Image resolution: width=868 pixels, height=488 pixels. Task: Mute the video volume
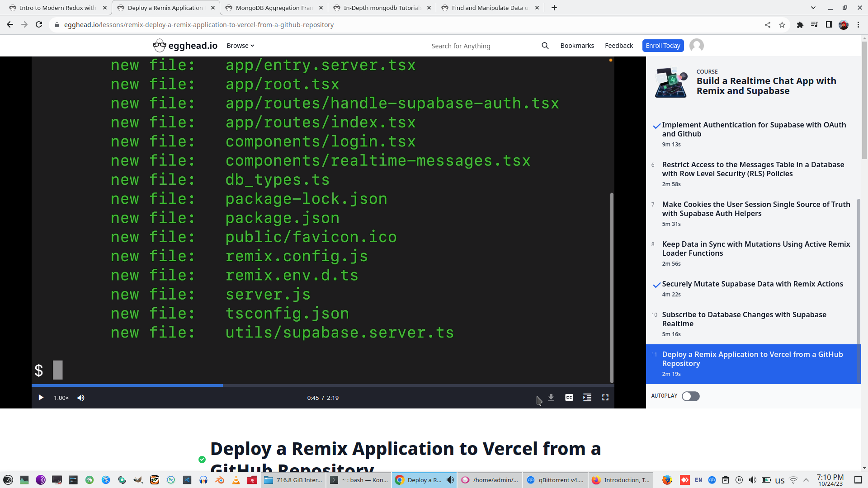[x=81, y=398]
